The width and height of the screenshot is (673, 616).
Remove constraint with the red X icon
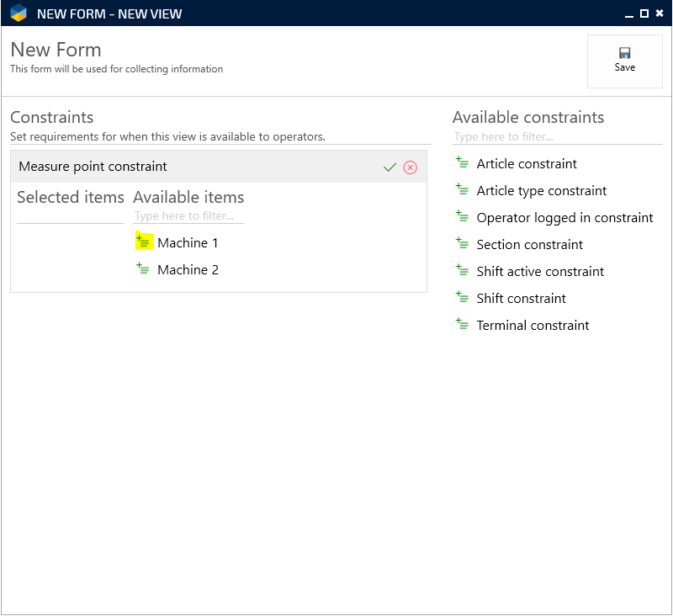[x=411, y=167]
